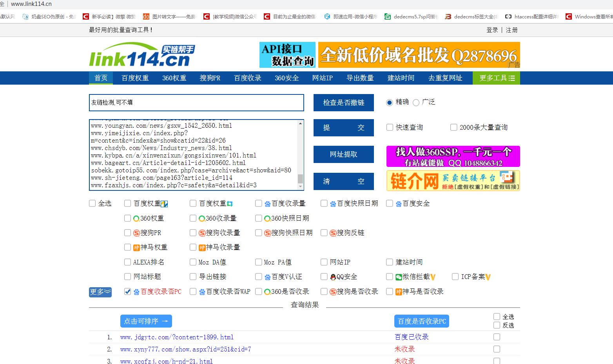Open the 全新低价域名批发 orange banner
Viewport: 613px width, 364px height.
[x=419, y=55]
